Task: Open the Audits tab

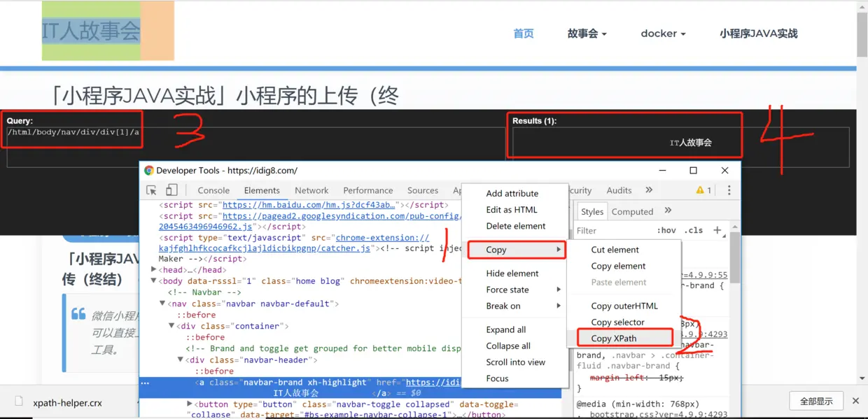Action: (x=619, y=190)
